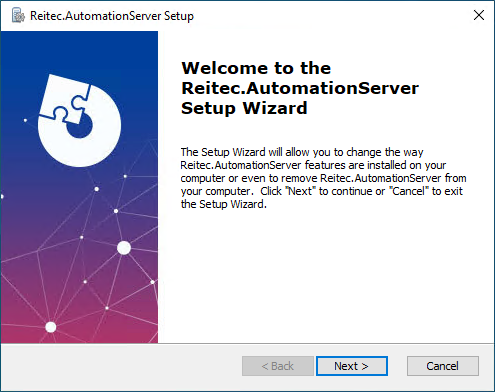Viewport: 495px width, 392px height.
Task: Click the greyed-out < Back button
Action: [x=278, y=366]
